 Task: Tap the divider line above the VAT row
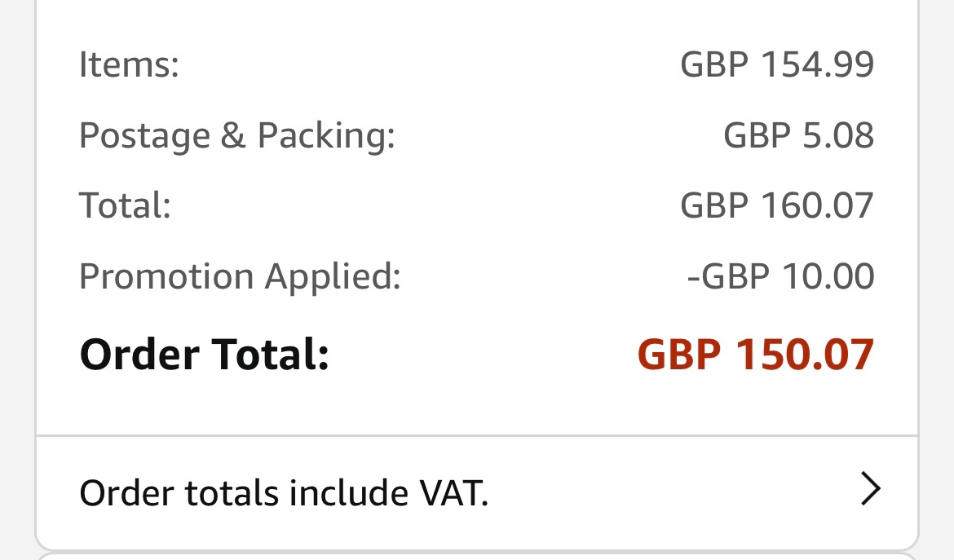pyautogui.click(x=477, y=436)
